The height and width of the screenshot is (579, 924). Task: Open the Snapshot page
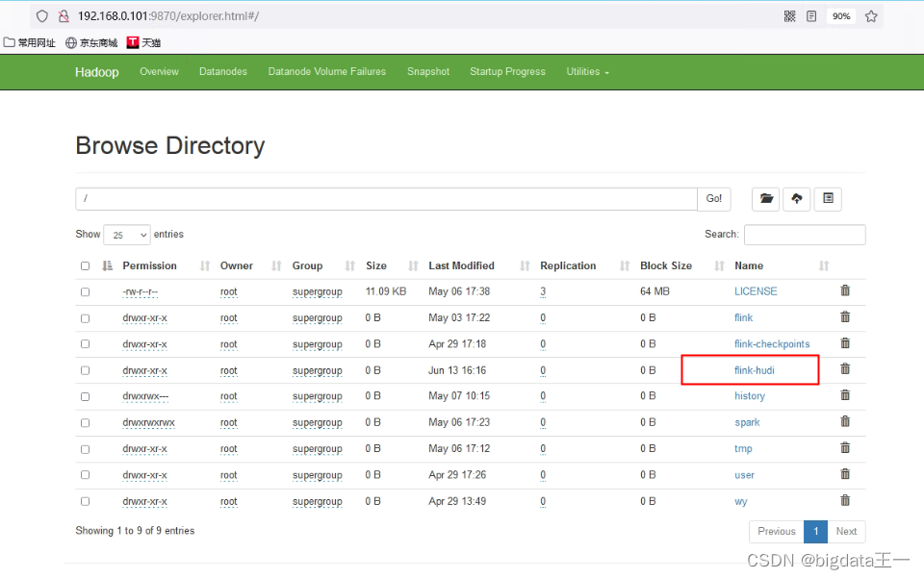click(428, 72)
